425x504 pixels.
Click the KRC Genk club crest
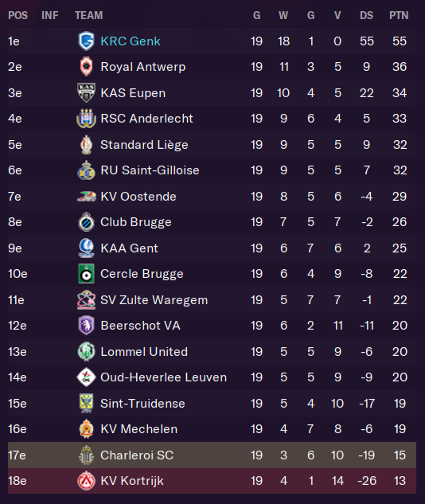[x=86, y=41]
